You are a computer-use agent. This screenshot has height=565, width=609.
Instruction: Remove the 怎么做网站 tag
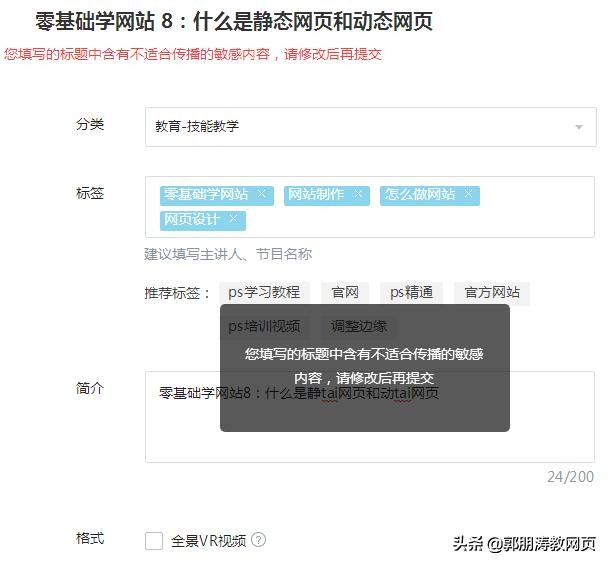click(x=468, y=193)
